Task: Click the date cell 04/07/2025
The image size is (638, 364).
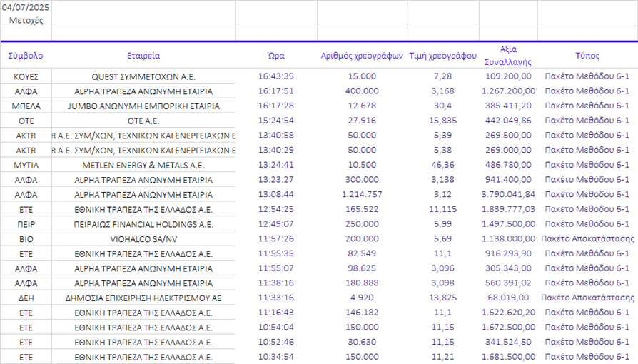Action: [26, 7]
